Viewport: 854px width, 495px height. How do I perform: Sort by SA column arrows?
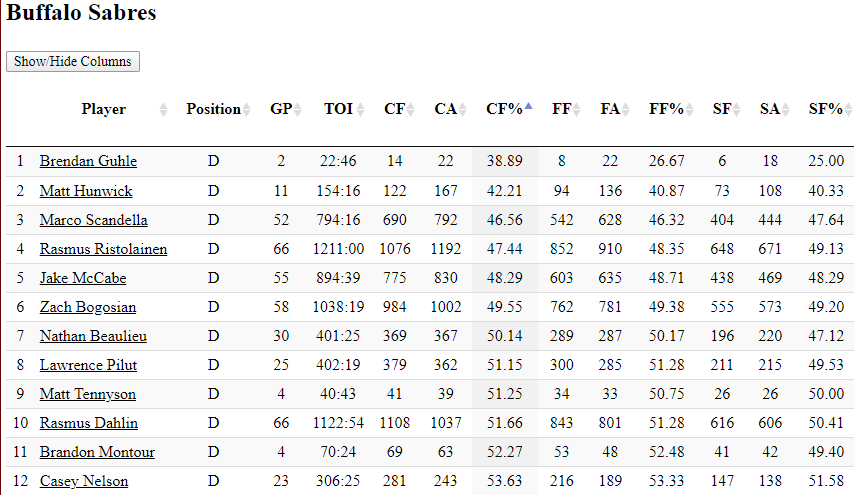click(x=785, y=109)
